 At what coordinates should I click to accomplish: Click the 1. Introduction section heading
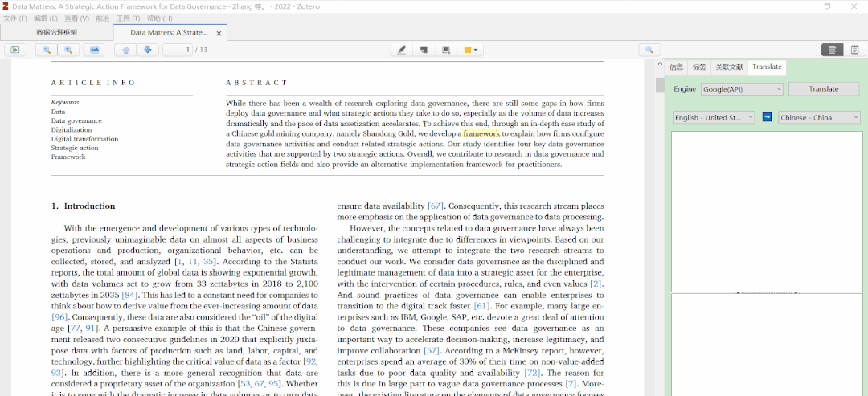pyautogui.click(x=83, y=206)
